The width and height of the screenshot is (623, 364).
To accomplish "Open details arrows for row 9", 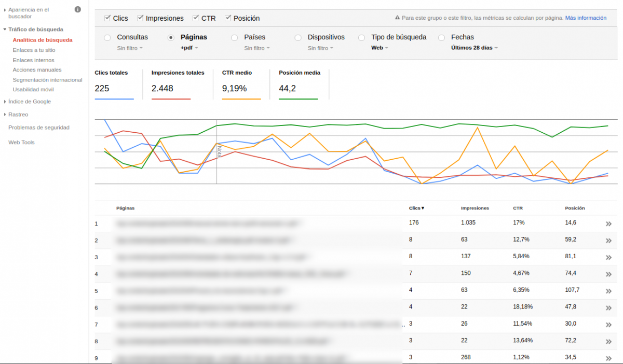I will click(608, 359).
